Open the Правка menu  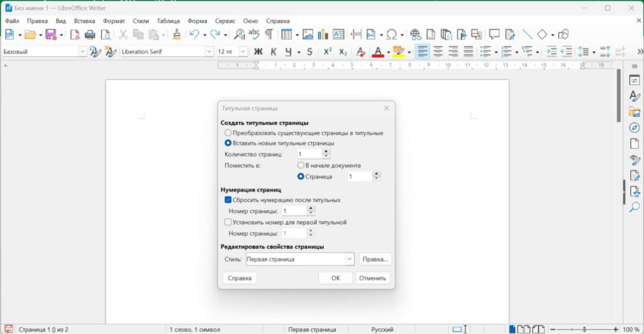click(37, 21)
